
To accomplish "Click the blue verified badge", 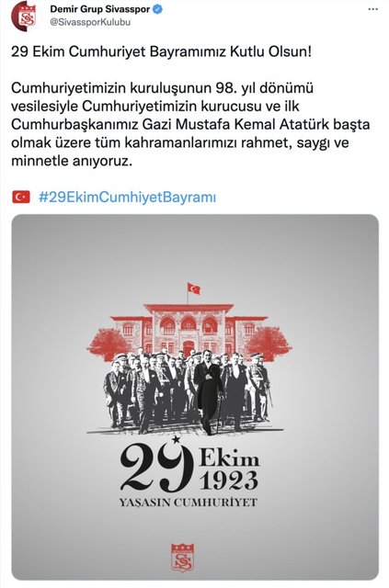I will (157, 9).
